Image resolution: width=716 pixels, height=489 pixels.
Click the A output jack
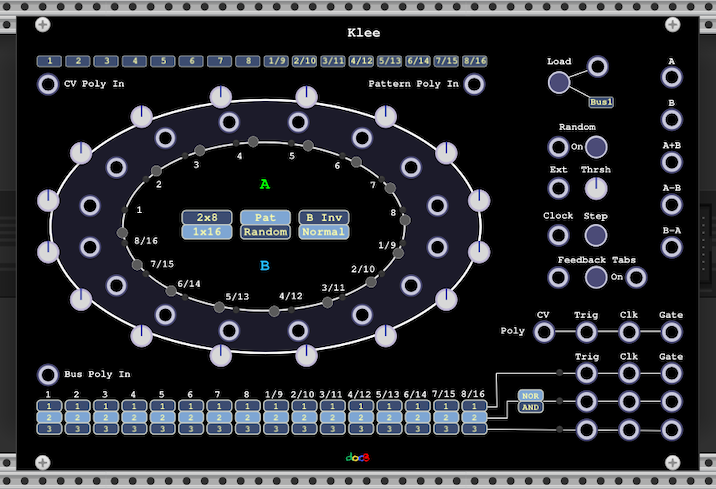coord(671,77)
